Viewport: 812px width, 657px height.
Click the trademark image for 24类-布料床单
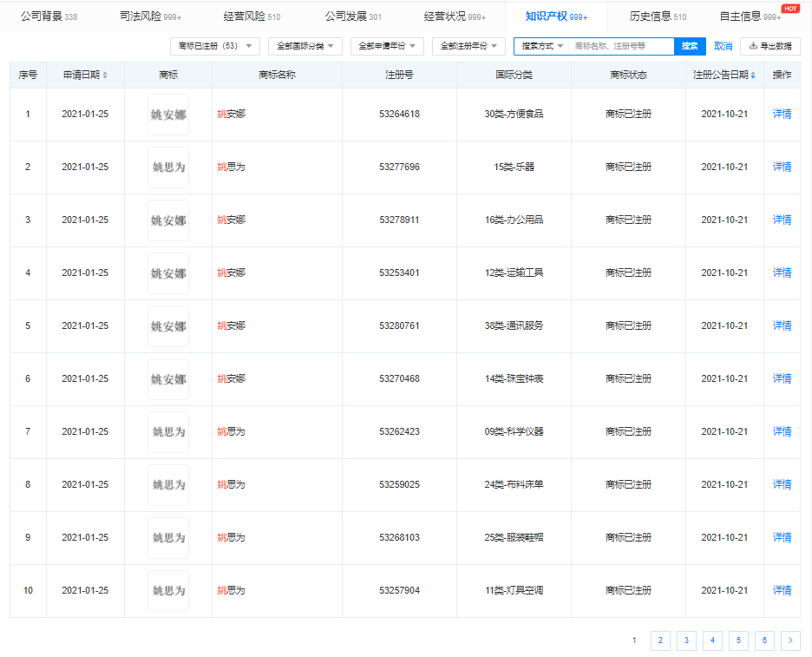[168, 485]
